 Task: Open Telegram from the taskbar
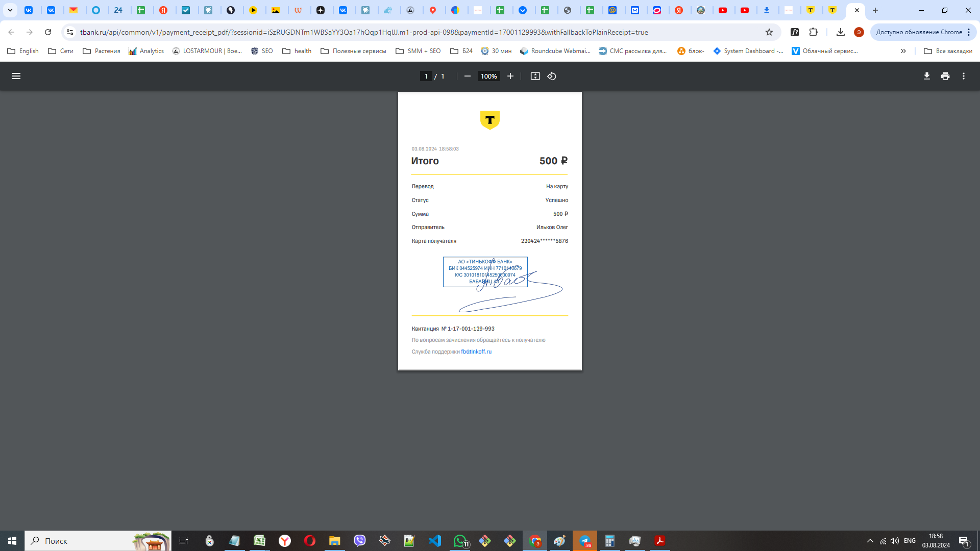coord(585,541)
